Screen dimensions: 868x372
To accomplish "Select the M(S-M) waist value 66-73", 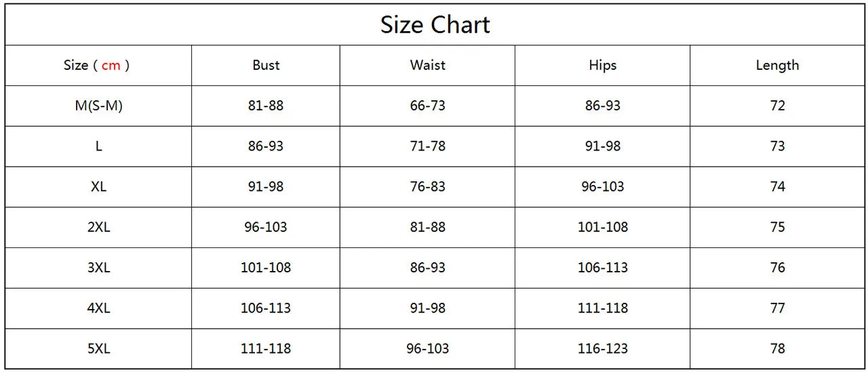I will [x=427, y=106].
